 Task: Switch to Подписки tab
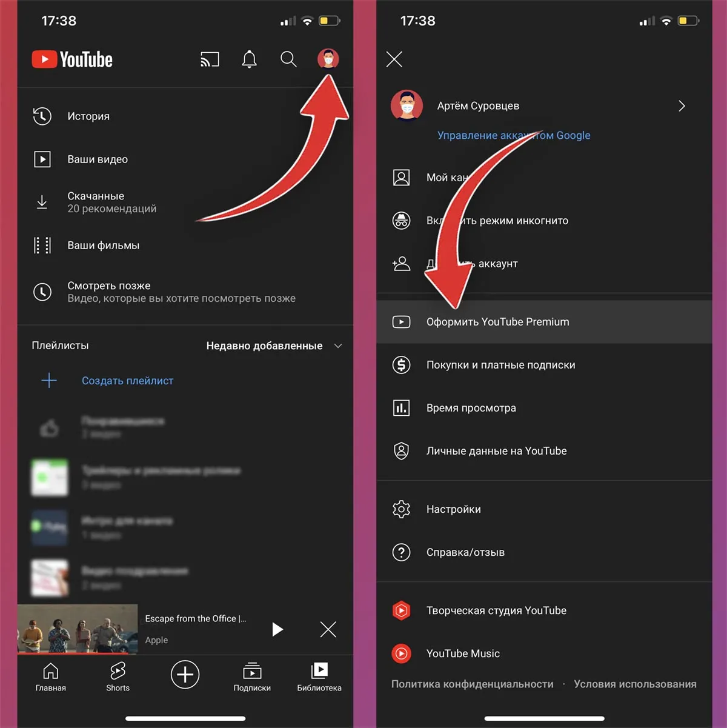252,676
